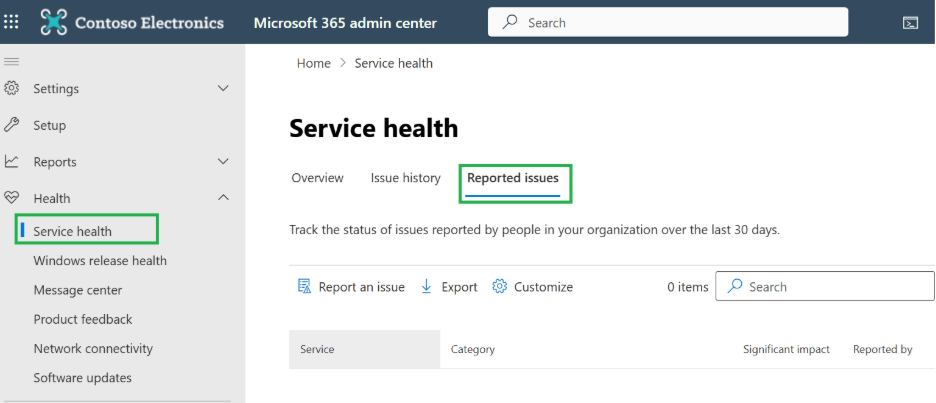
Task: Click the Report an issue icon
Action: [304, 287]
